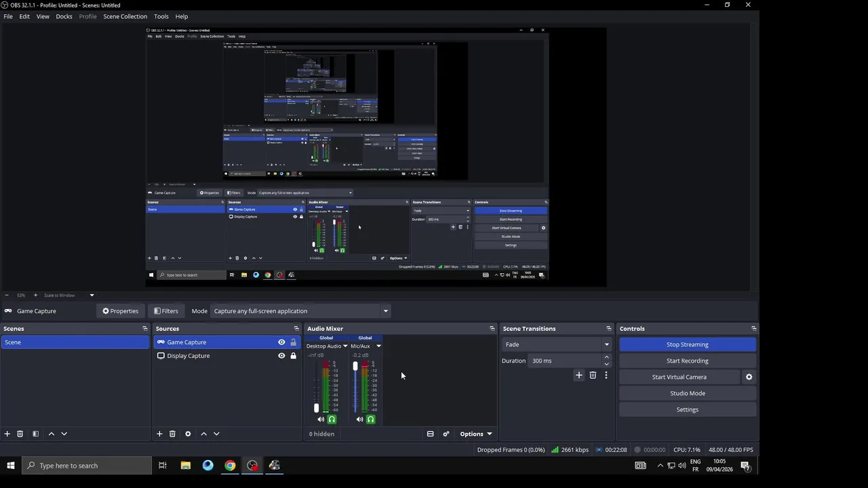
Task: Hide the Display Capture source eye
Action: (281, 356)
